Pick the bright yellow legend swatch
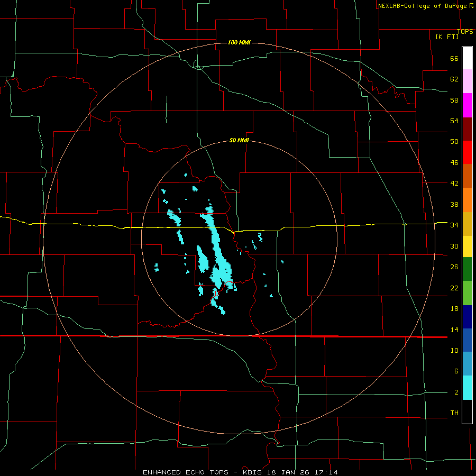Viewport: 476px width, 476px height. tap(467, 246)
